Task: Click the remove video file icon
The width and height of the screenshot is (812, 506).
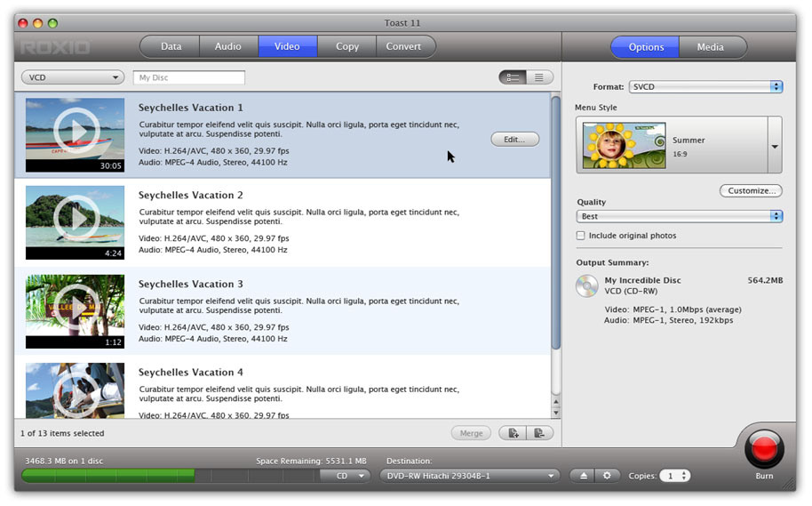Action: 539,433
